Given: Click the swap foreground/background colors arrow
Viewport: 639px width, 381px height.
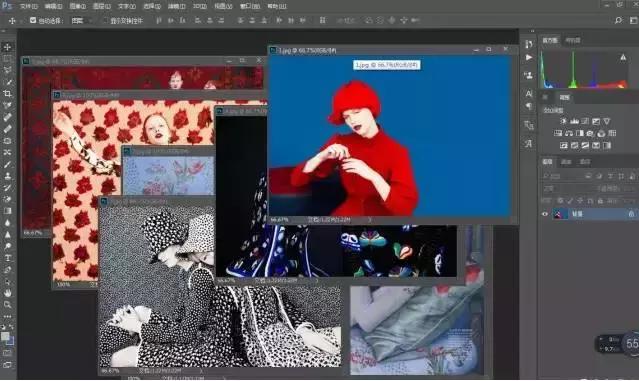Looking at the screenshot, I should coord(11,327).
